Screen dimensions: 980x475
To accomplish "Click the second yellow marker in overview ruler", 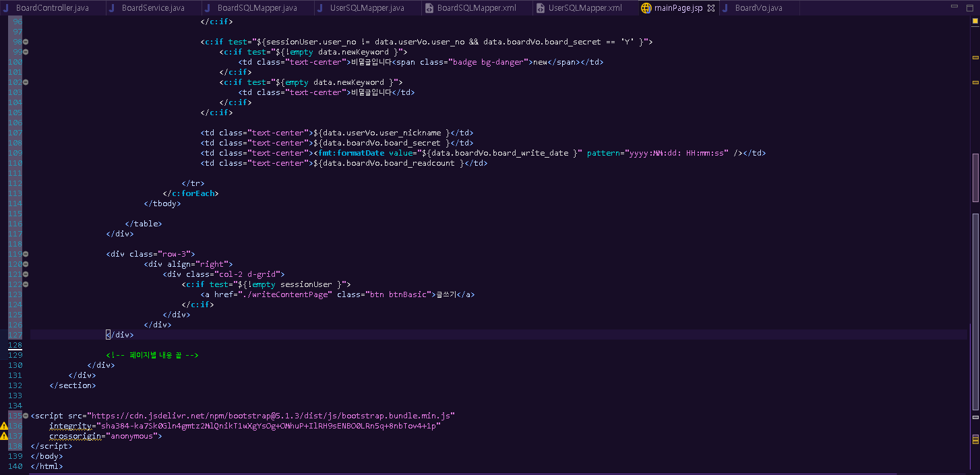I will point(975,82).
